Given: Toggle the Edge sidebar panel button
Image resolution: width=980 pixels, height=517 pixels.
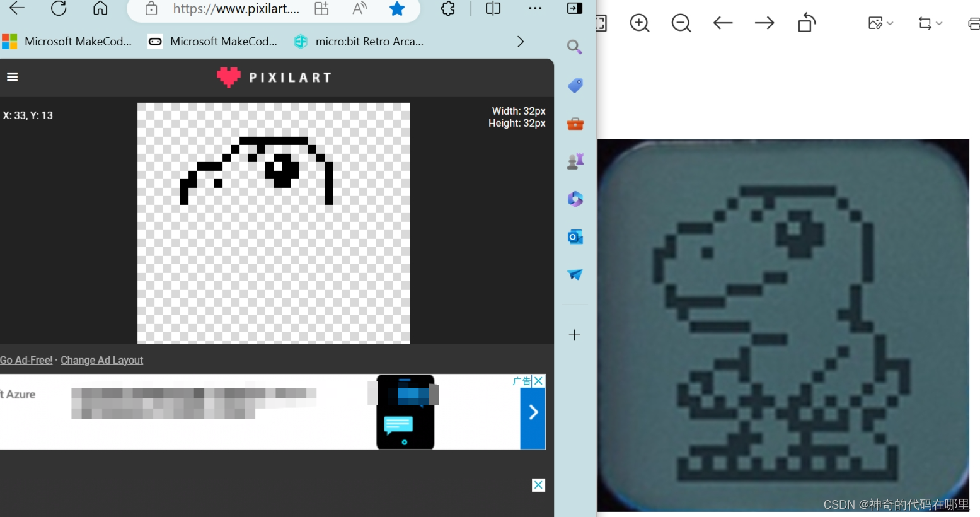Looking at the screenshot, I should (x=575, y=8).
